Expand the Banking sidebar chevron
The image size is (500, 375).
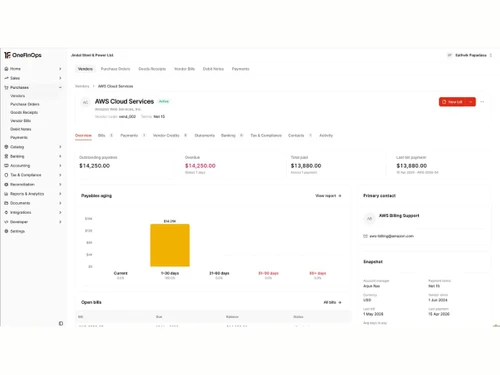click(60, 156)
